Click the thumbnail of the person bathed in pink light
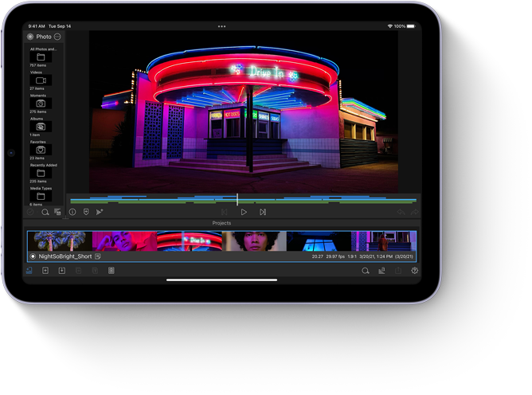This screenshot has height=395, width=532. pyautogui.click(x=124, y=241)
